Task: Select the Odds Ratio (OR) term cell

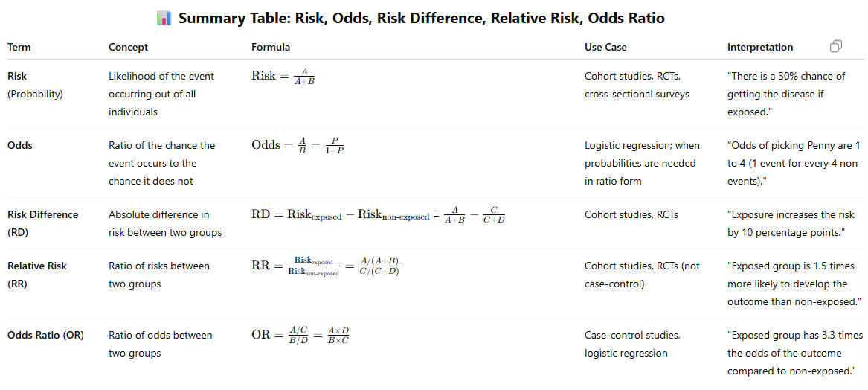Action: [x=45, y=335]
